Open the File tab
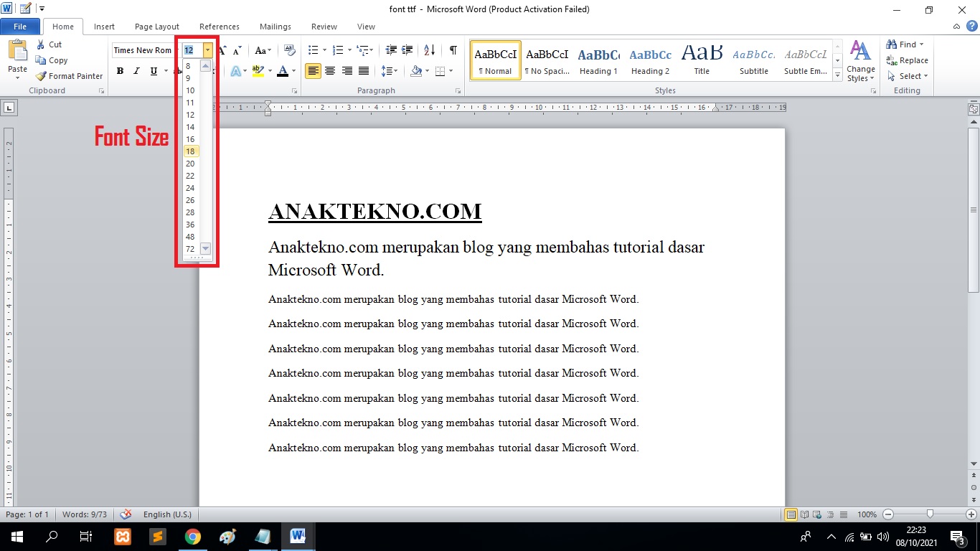 pyautogui.click(x=20, y=27)
